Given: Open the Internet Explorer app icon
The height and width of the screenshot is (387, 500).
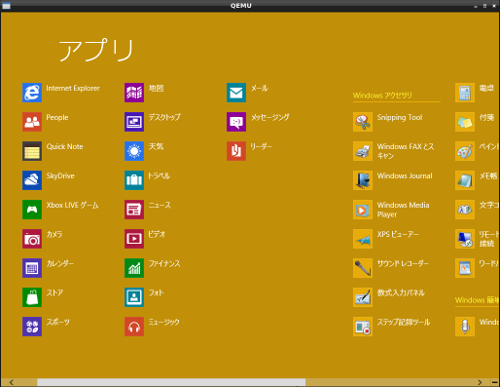Looking at the screenshot, I should (x=32, y=92).
